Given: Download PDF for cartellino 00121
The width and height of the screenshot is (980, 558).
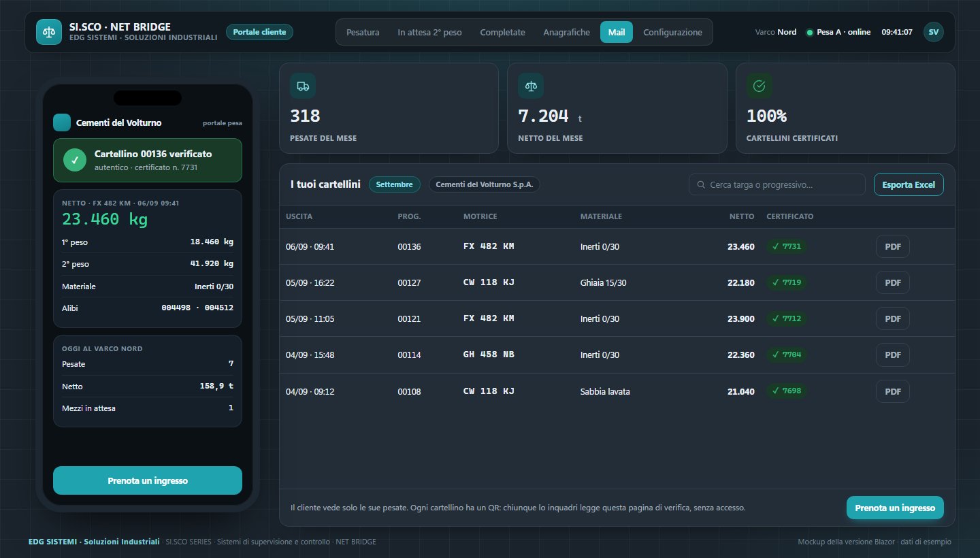Looking at the screenshot, I should (893, 318).
